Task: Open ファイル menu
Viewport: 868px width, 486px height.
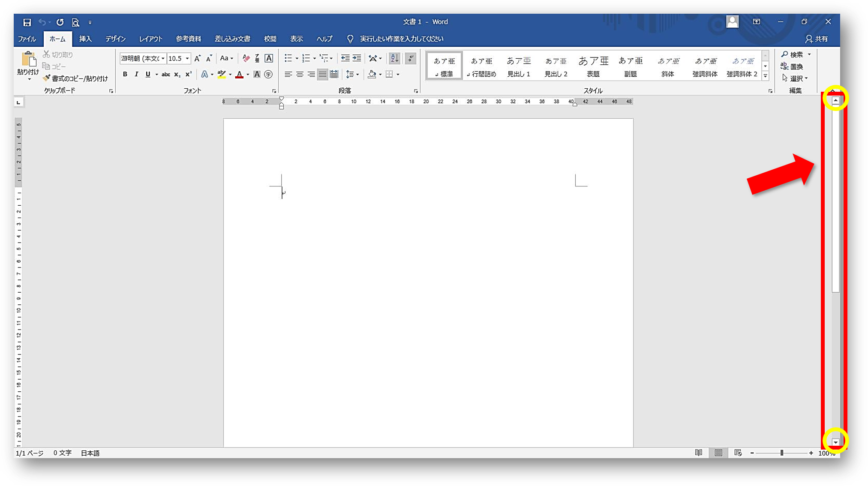Action: (x=27, y=39)
